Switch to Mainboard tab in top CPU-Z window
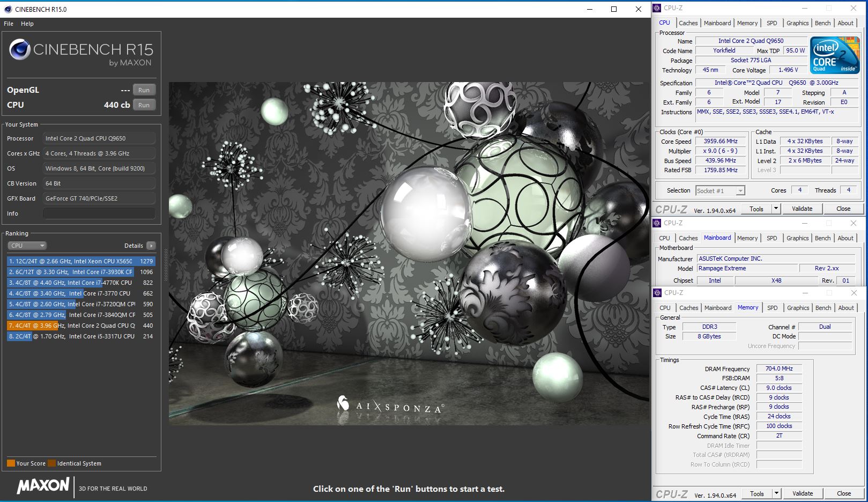 (717, 23)
